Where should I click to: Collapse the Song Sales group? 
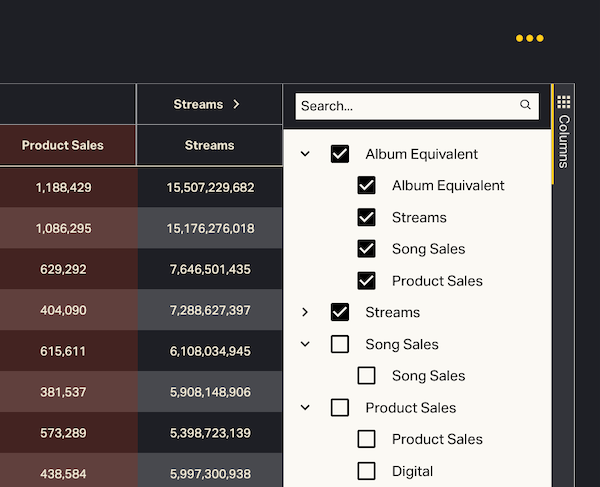306,344
